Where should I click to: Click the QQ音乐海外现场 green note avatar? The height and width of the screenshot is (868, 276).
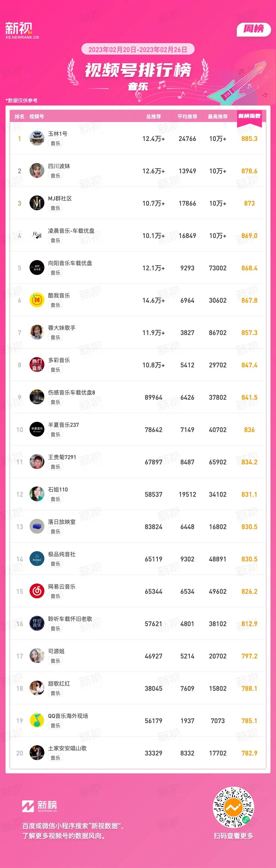(x=37, y=721)
